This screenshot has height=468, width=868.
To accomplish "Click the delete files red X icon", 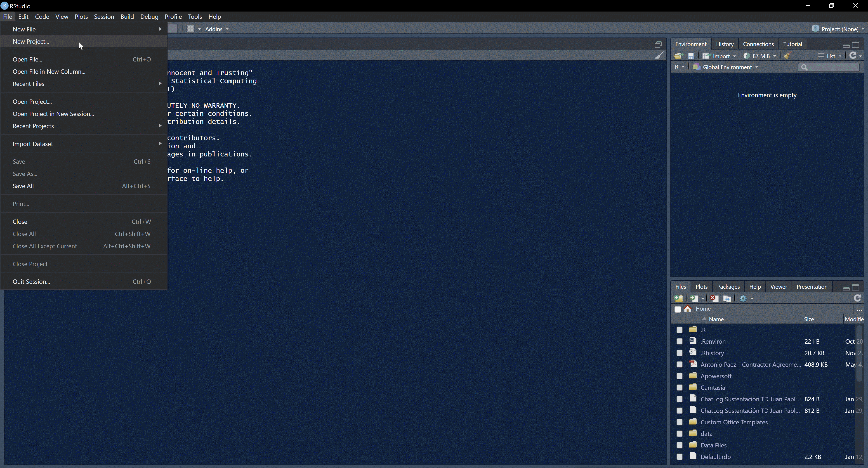I will [714, 298].
